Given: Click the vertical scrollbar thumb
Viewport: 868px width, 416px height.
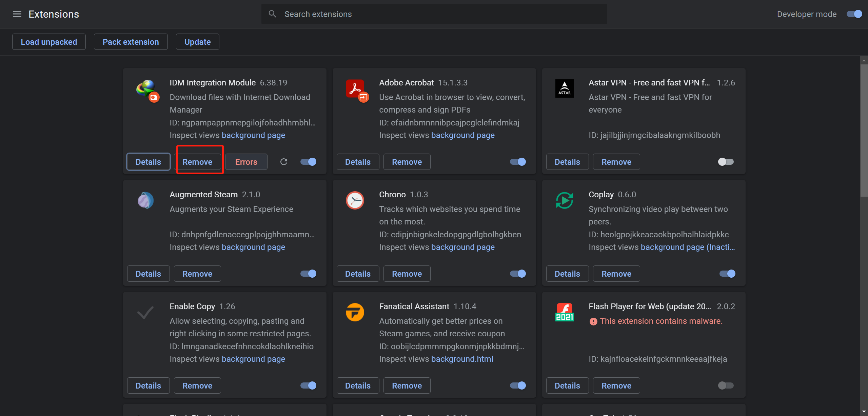Looking at the screenshot, I should point(864,131).
